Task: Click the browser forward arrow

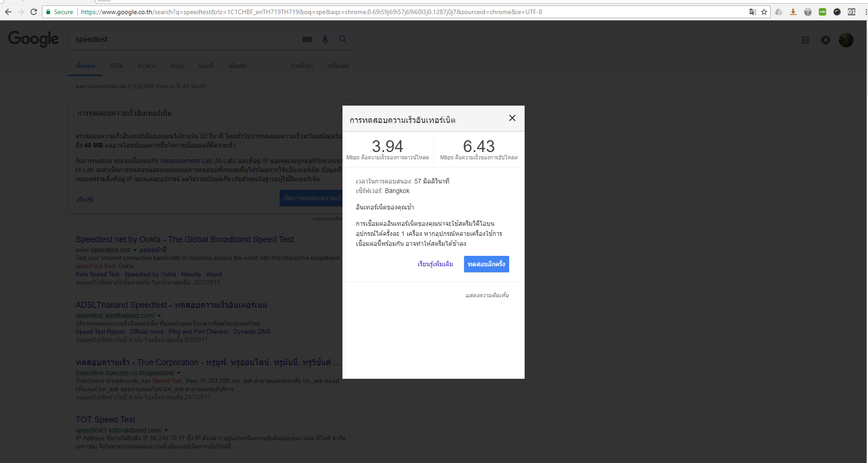Action: pyautogui.click(x=21, y=12)
